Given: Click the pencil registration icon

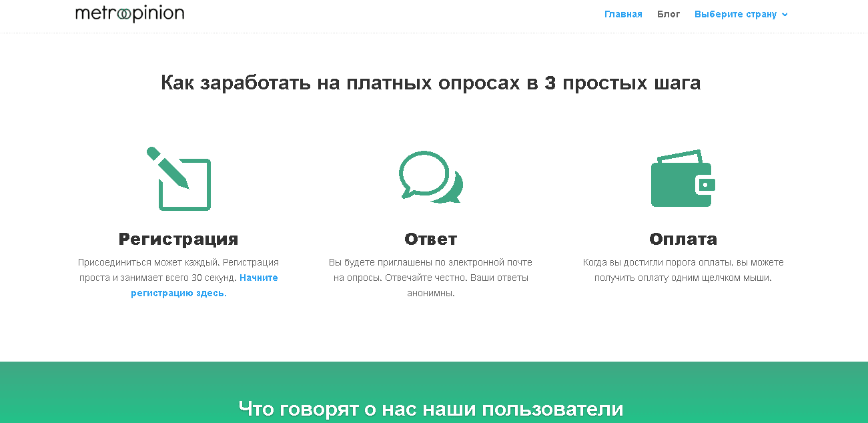Looking at the screenshot, I should [178, 179].
